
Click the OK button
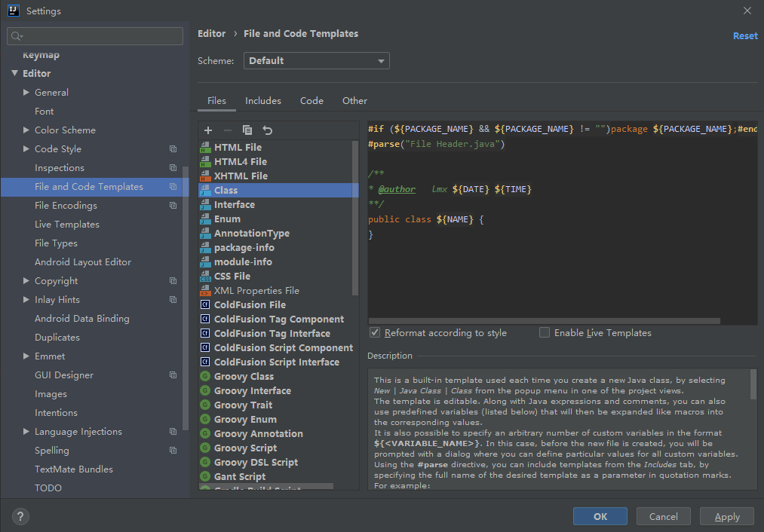point(600,516)
